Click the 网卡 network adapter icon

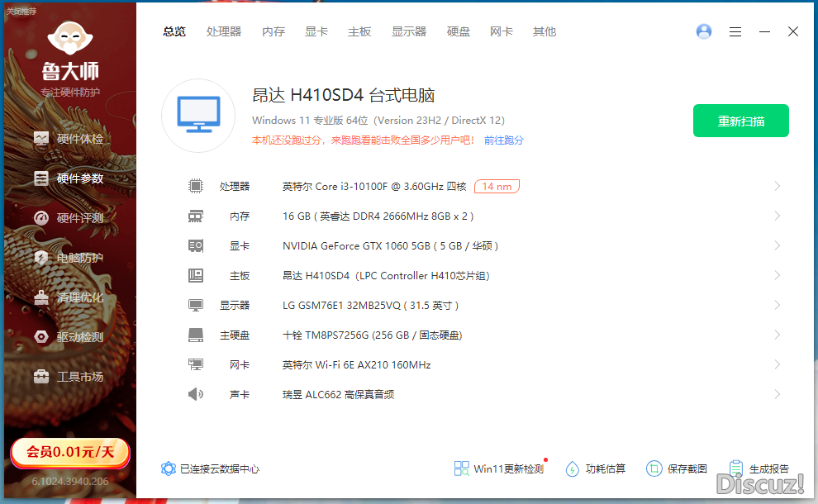coord(196,364)
